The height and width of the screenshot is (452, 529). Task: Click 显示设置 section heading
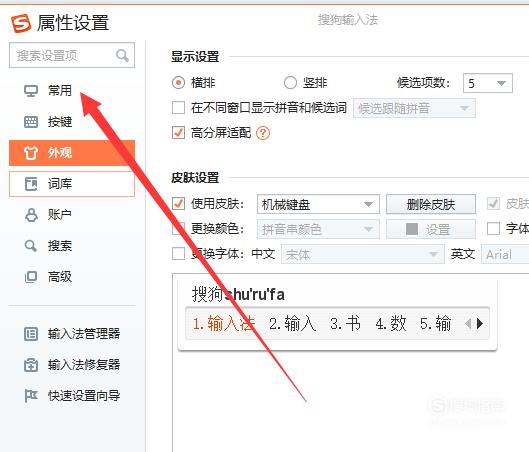(195, 56)
